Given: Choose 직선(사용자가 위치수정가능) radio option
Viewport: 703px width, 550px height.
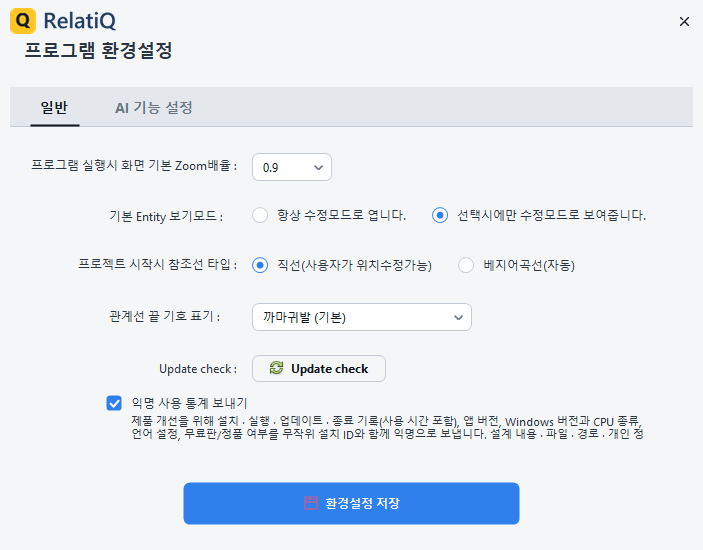Looking at the screenshot, I should click(260, 265).
